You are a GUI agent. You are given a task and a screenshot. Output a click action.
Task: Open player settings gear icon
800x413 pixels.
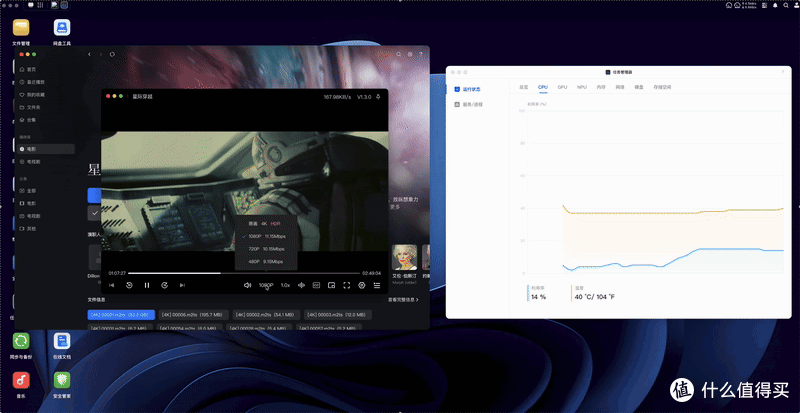point(362,285)
